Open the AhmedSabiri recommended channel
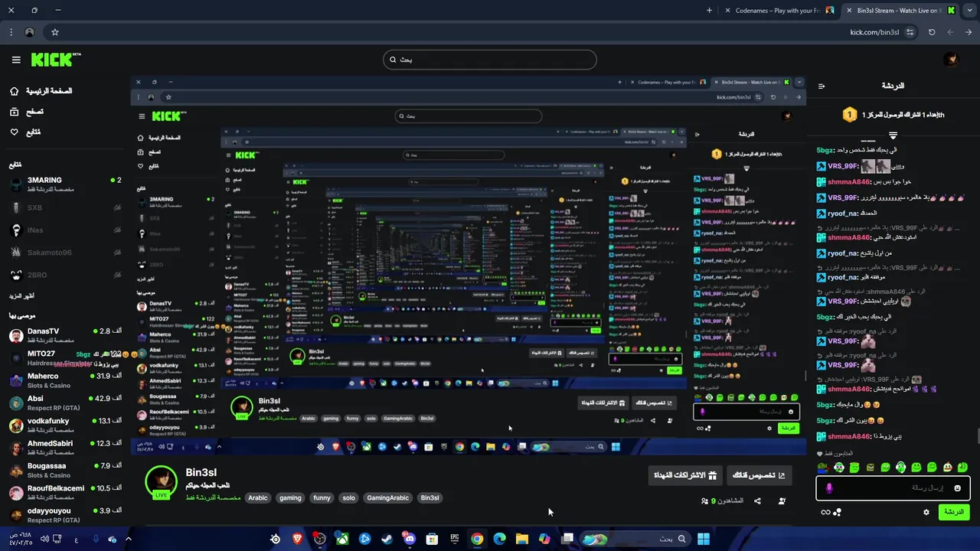Viewport: 980px width, 551px height. 65,448
